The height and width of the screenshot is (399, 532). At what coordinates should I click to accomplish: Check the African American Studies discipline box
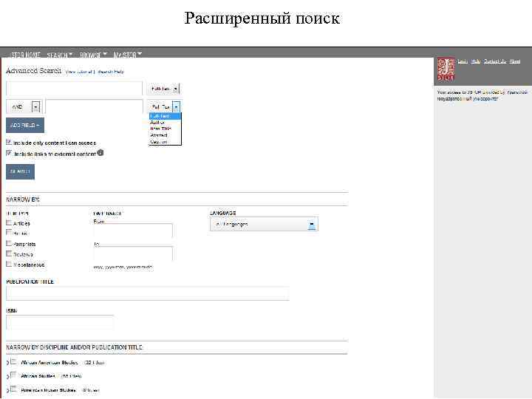[14, 361]
